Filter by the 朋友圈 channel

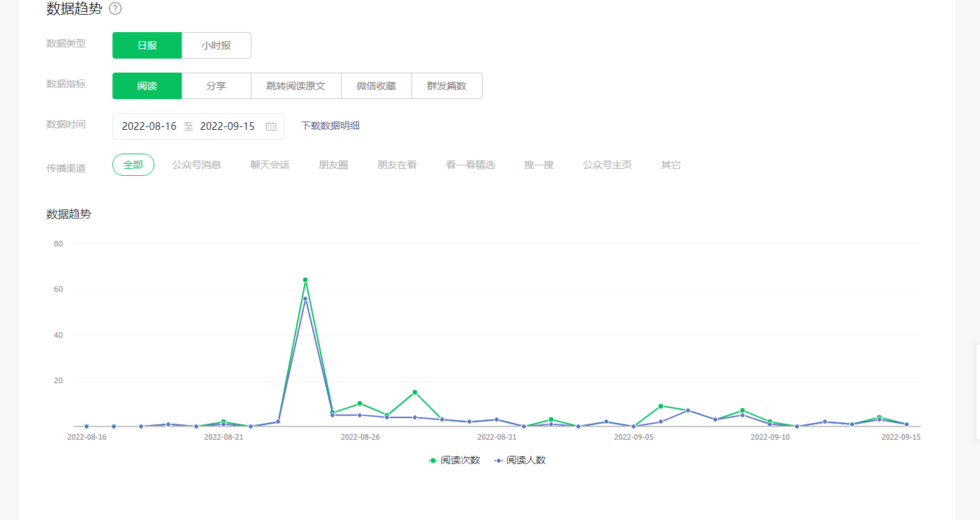[x=333, y=165]
